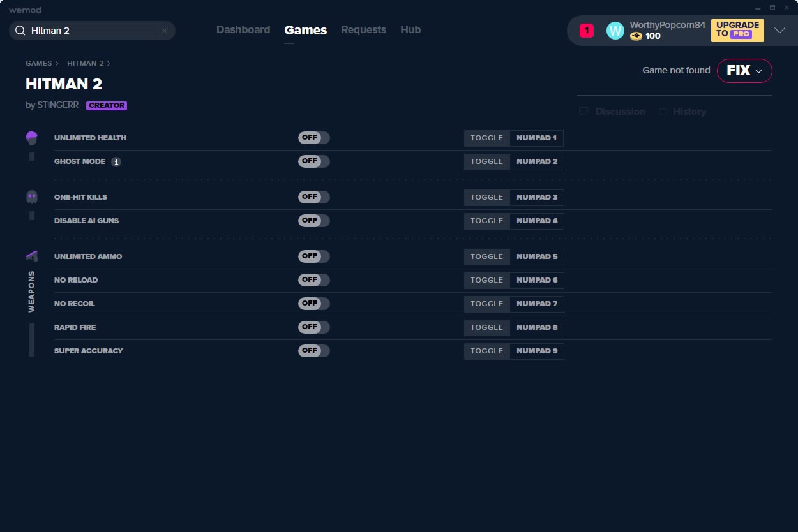Image resolution: width=798 pixels, height=532 pixels.
Task: Click the Hitman 2 search input field
Action: coord(93,31)
